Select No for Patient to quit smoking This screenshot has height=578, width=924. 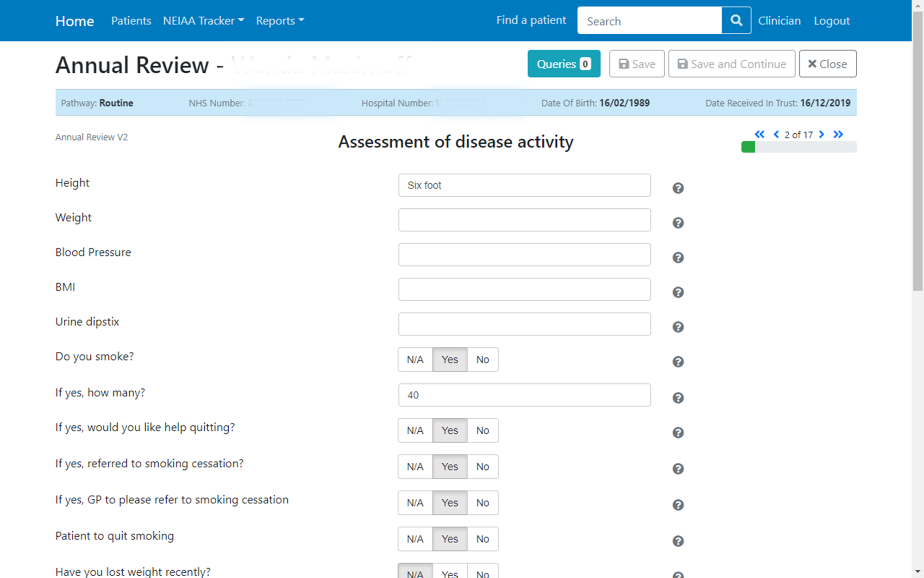point(483,539)
